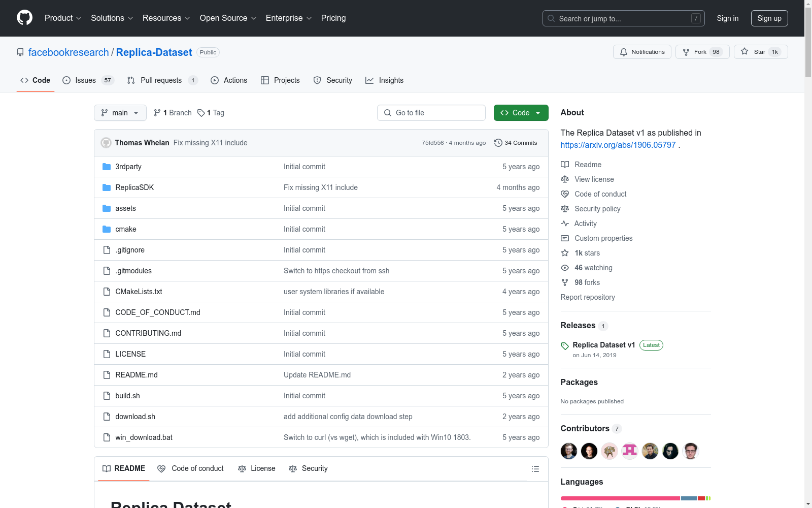812x508 pixels.
Task: Click the 3rdparty folder icon
Action: click(107, 167)
